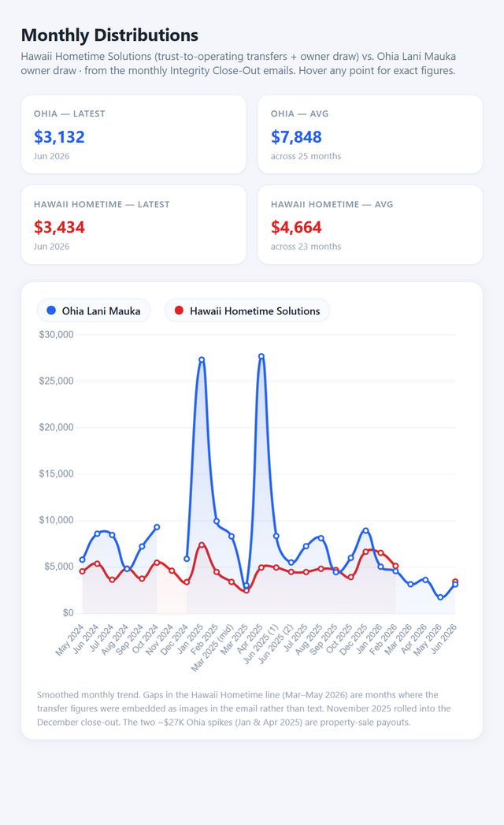Click the red Hawaii Hometime point for Dec 2024
Viewport: 504px width, 825px height.
point(187,582)
